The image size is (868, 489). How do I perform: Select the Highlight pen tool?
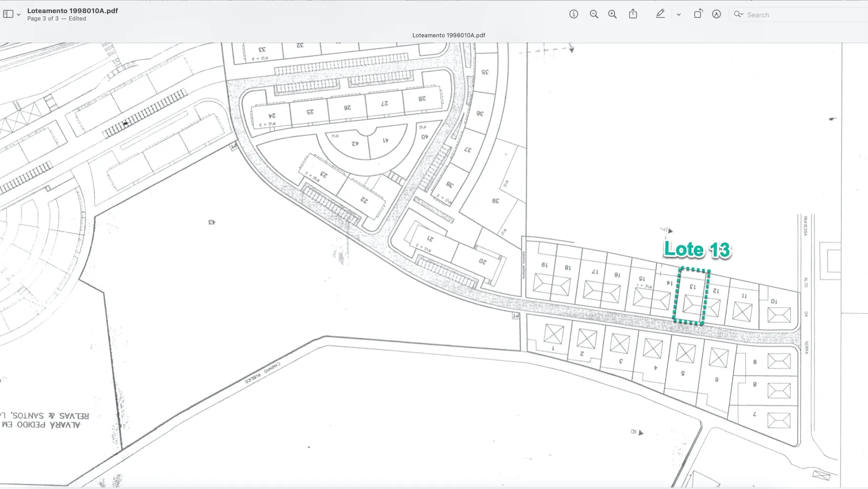pyautogui.click(x=660, y=14)
